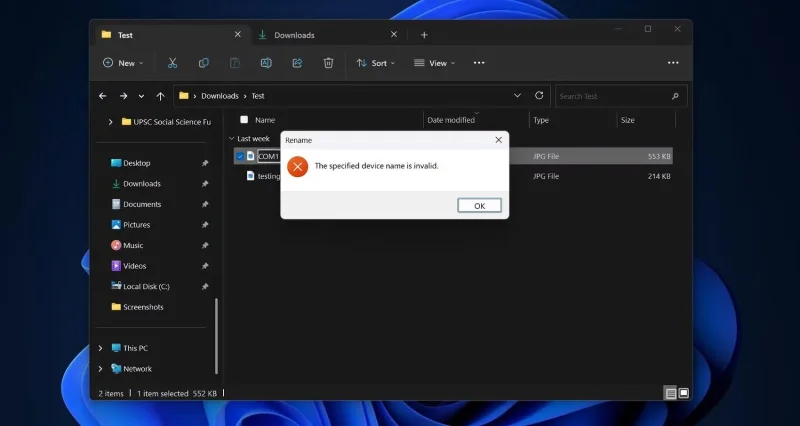The width and height of the screenshot is (800, 426).
Task: Open Screenshots folder in sidebar
Action: point(143,307)
